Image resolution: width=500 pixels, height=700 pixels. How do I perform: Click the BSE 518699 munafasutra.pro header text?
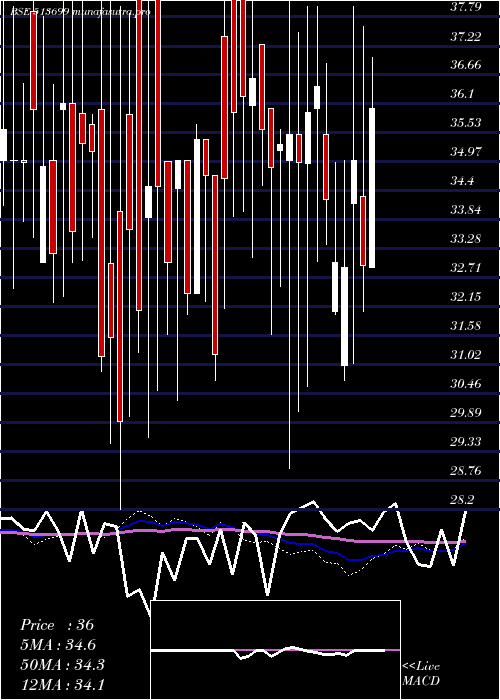click(81, 12)
